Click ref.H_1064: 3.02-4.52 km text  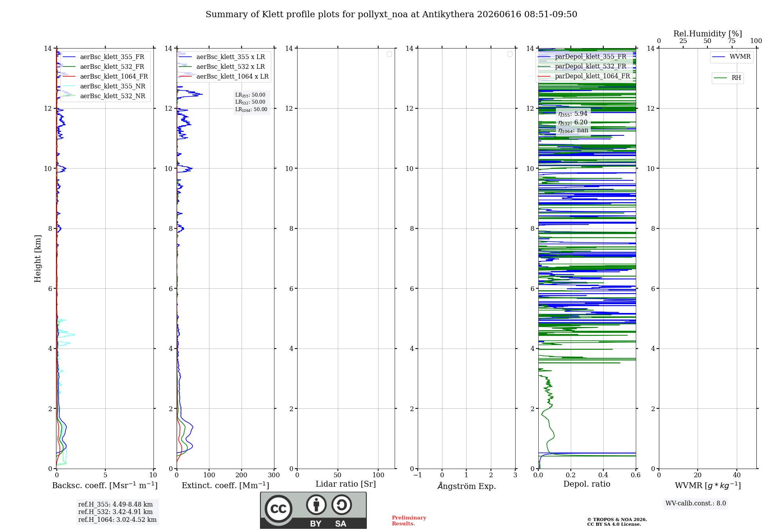pos(117,520)
